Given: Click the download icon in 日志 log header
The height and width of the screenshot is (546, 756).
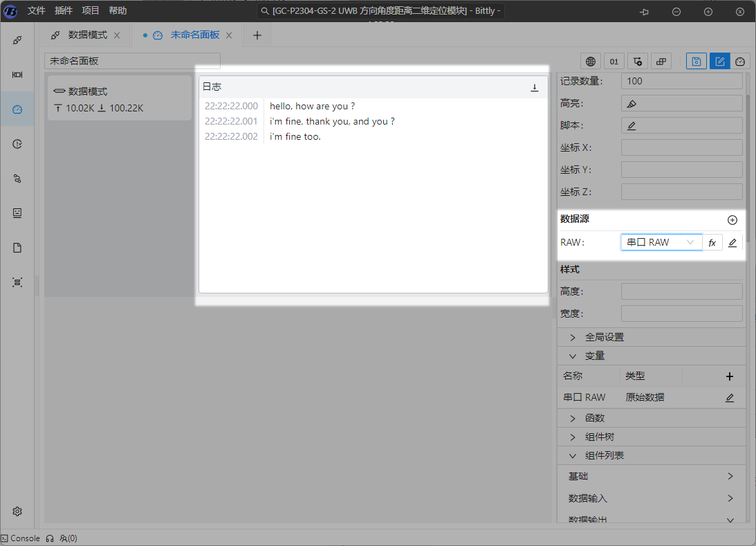Looking at the screenshot, I should [x=534, y=87].
